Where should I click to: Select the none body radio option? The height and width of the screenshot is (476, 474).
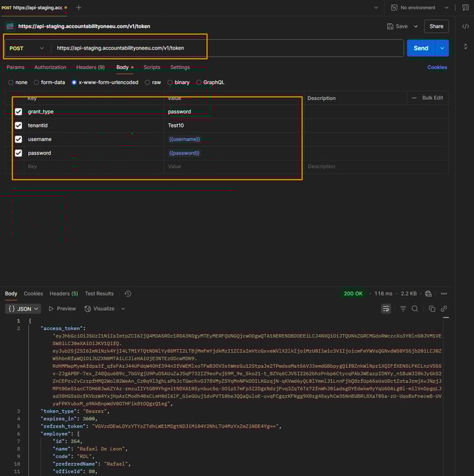[x=11, y=82]
